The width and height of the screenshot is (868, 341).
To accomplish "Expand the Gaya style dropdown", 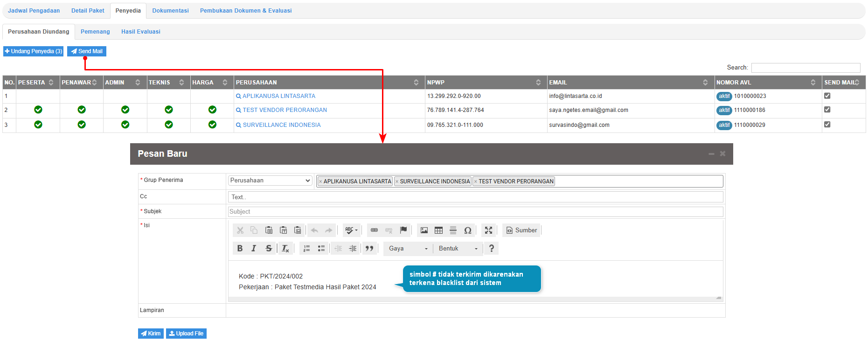I will 408,249.
